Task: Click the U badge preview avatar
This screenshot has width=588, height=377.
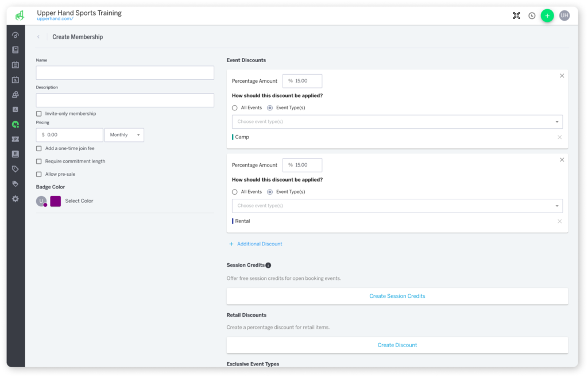Action: pyautogui.click(x=41, y=201)
